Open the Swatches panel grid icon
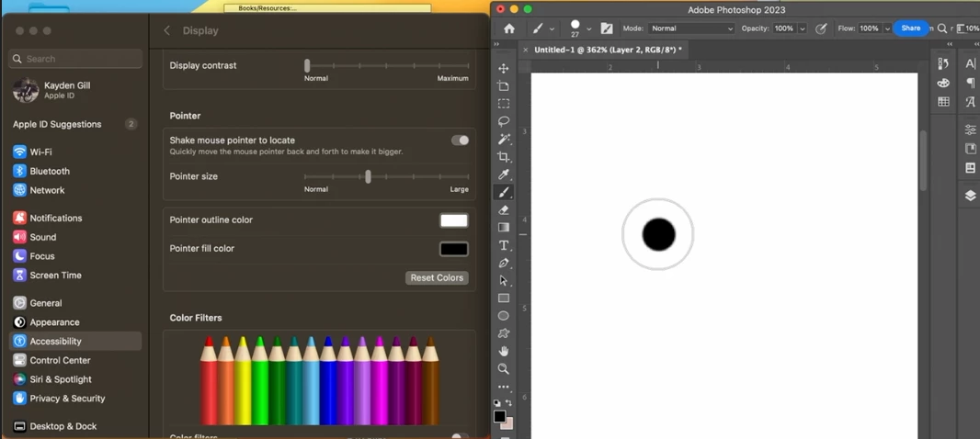 pyautogui.click(x=943, y=101)
